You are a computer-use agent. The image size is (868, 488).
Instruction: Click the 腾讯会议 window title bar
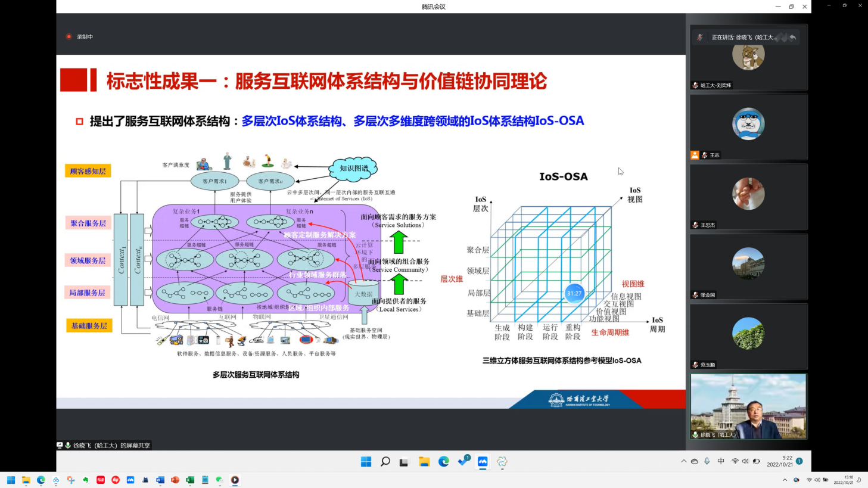pos(433,7)
